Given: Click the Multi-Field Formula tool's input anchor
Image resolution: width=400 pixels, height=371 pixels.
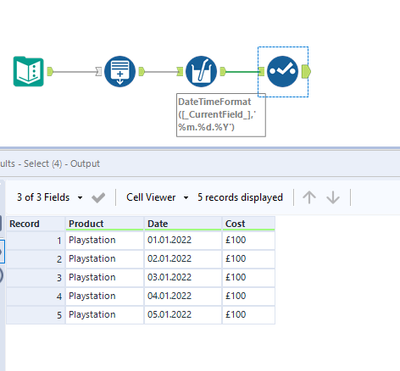Looking at the screenshot, I should [180, 71].
